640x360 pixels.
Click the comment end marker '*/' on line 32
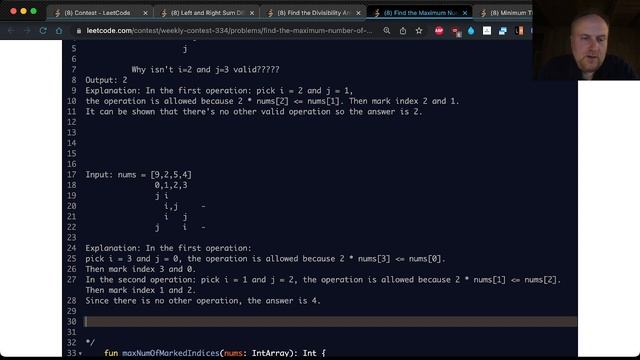pyautogui.click(x=90, y=342)
